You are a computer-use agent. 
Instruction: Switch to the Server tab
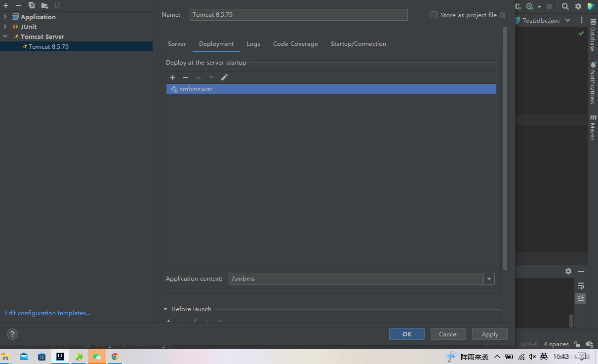[x=177, y=44]
